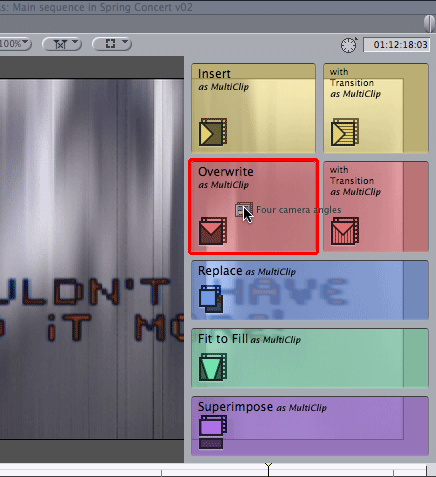Click the Overwrite with Transition icon
Viewport: 436px width, 477px height.
pos(345,231)
